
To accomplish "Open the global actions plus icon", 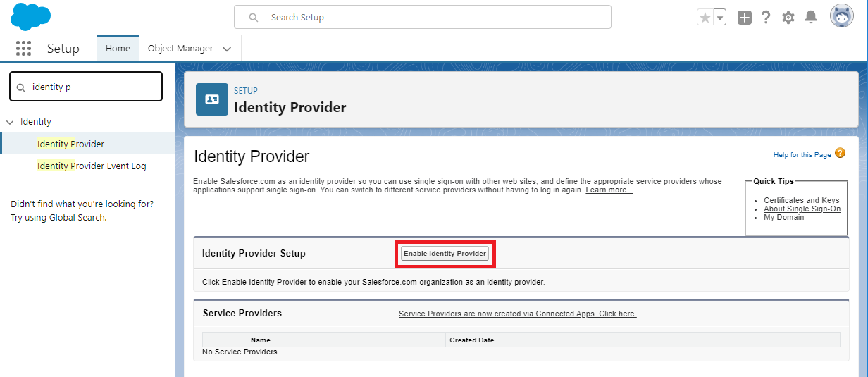I will click(x=745, y=18).
